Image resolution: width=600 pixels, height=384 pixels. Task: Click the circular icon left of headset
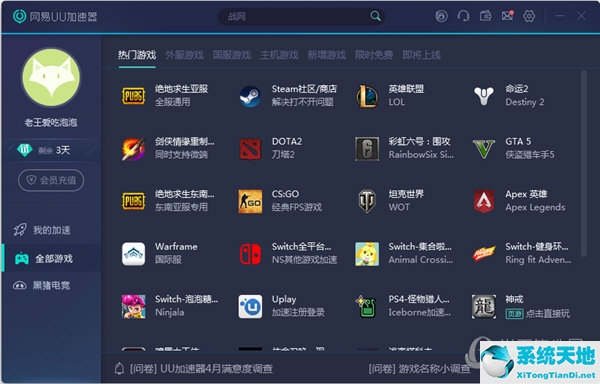[x=442, y=16]
